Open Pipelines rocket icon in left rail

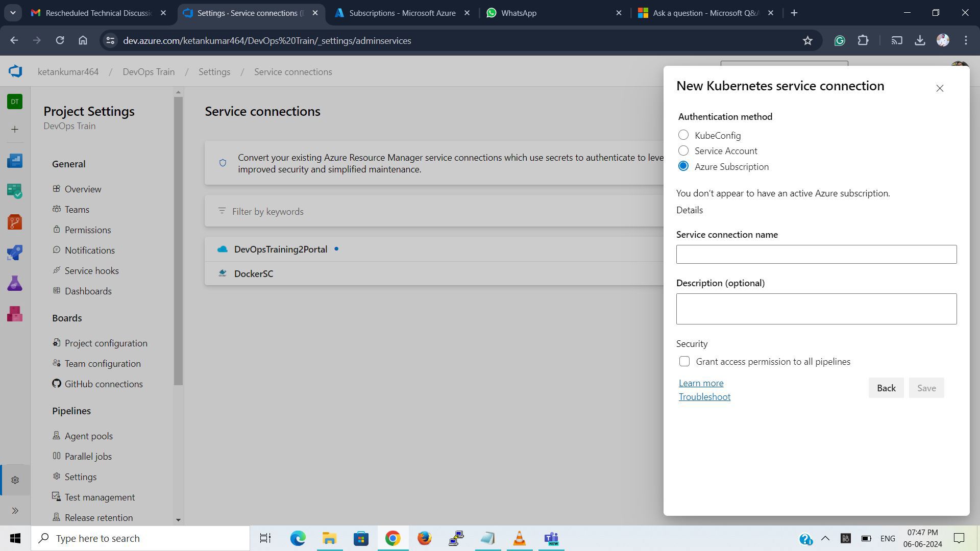point(15,253)
